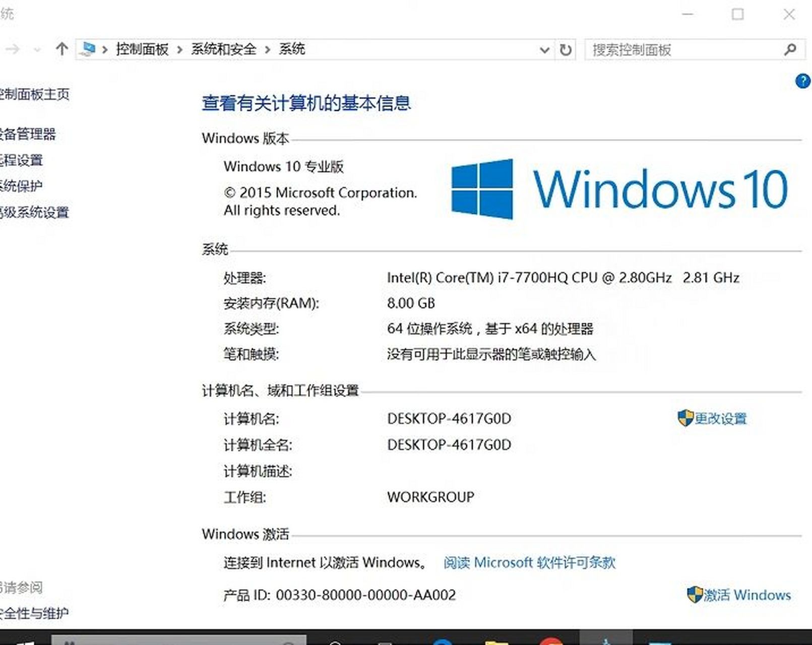
Task: Click the computer icon in the address bar
Action: 87,49
